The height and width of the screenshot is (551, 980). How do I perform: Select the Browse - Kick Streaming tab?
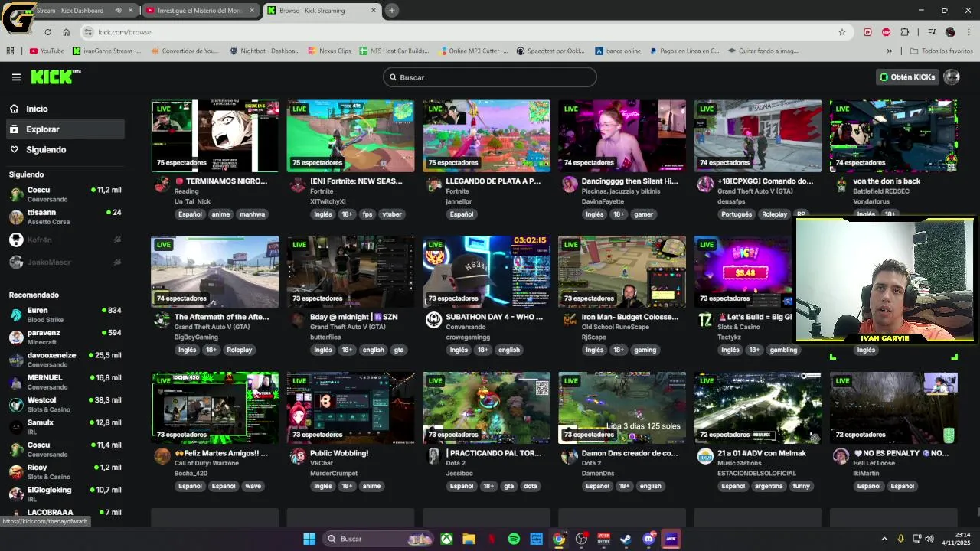[322, 11]
